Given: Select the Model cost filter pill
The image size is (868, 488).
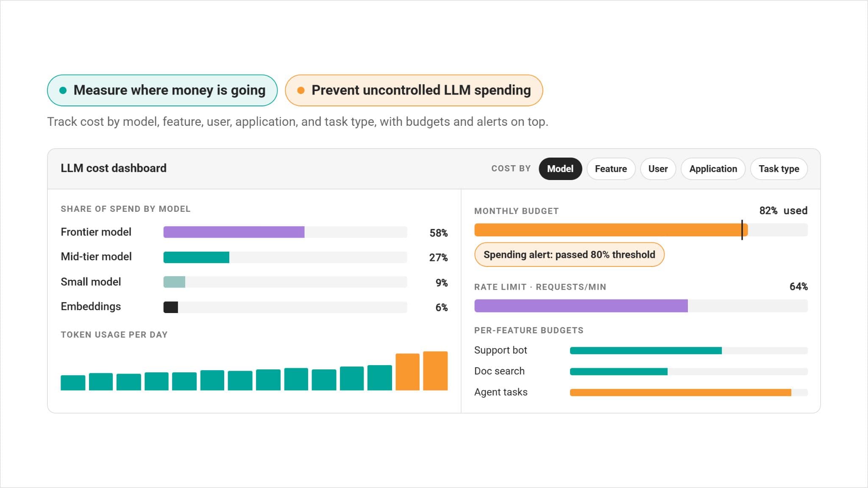Looking at the screenshot, I should [x=560, y=169].
